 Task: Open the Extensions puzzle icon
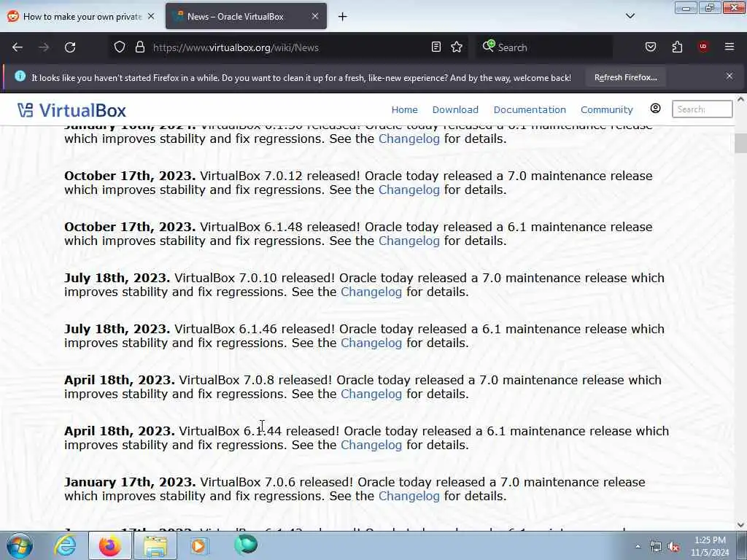677,47
